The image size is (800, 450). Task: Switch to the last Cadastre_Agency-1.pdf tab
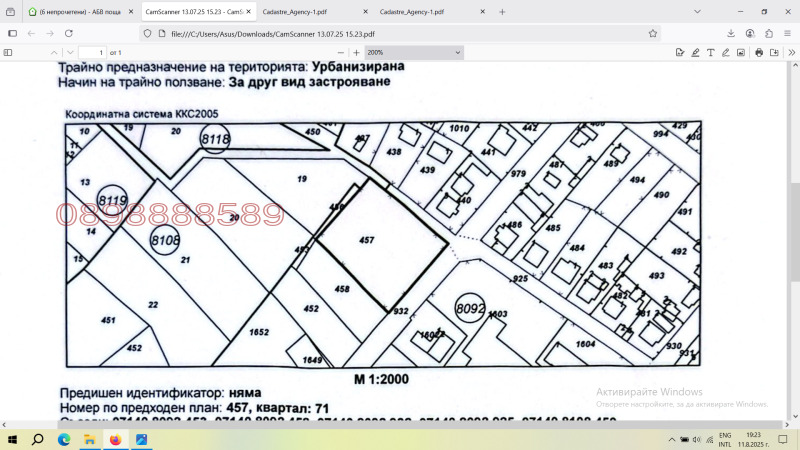[x=432, y=11]
